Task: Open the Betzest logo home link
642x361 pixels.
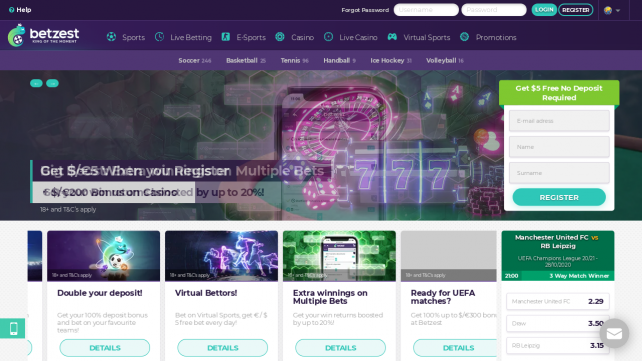Action: pyautogui.click(x=43, y=35)
